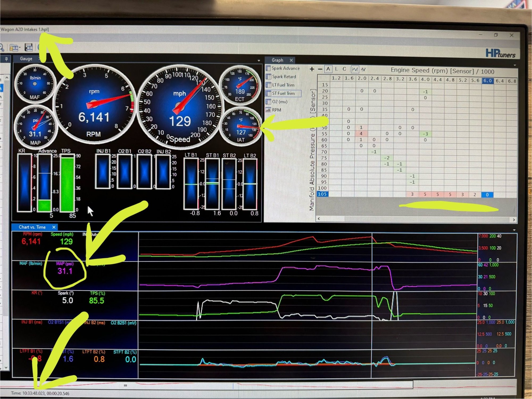Toggle the 'A' average mode button
Image resolution: width=532 pixels, height=399 pixels.
point(328,69)
